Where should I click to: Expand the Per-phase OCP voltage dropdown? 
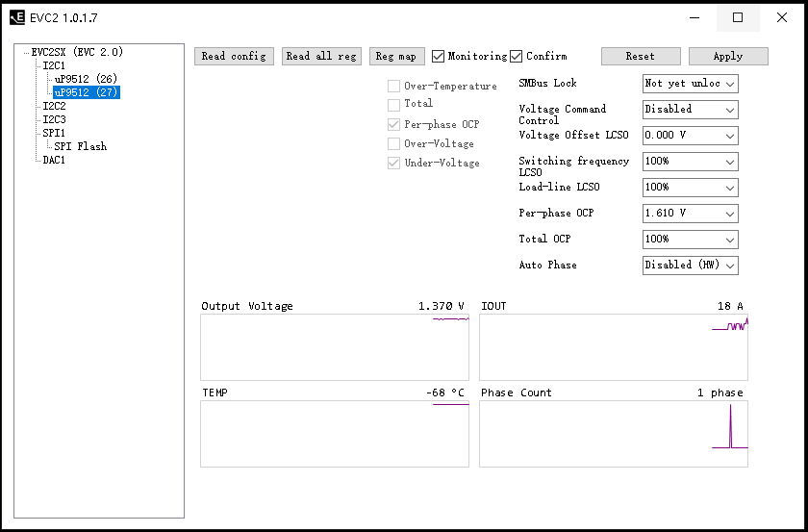pos(690,213)
